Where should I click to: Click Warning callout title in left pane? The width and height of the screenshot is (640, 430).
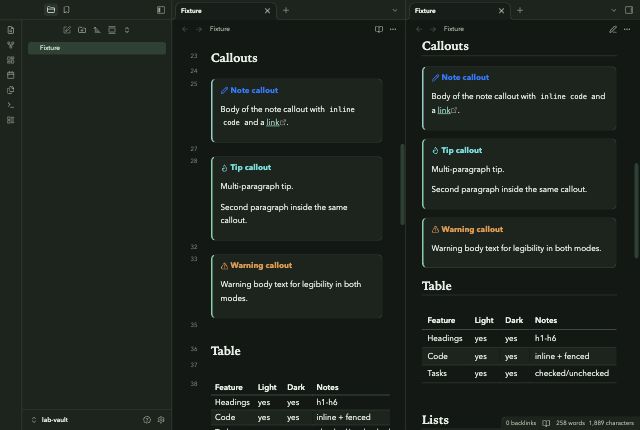point(261,266)
